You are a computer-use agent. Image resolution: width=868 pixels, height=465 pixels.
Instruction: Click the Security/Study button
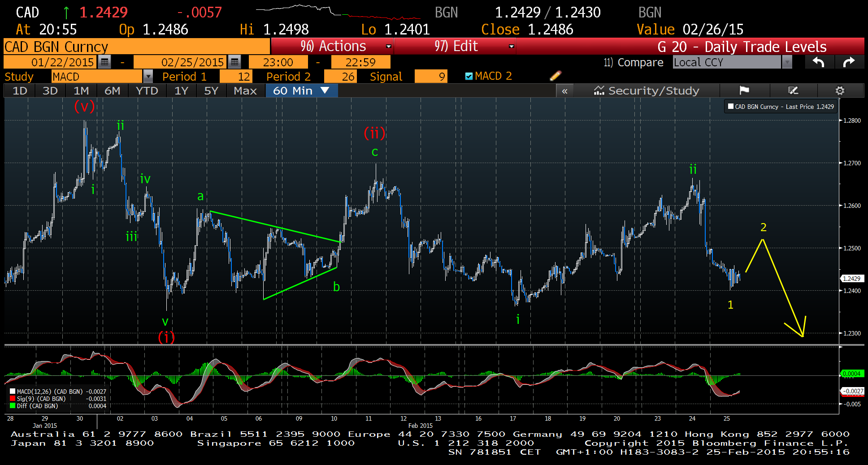tap(646, 90)
